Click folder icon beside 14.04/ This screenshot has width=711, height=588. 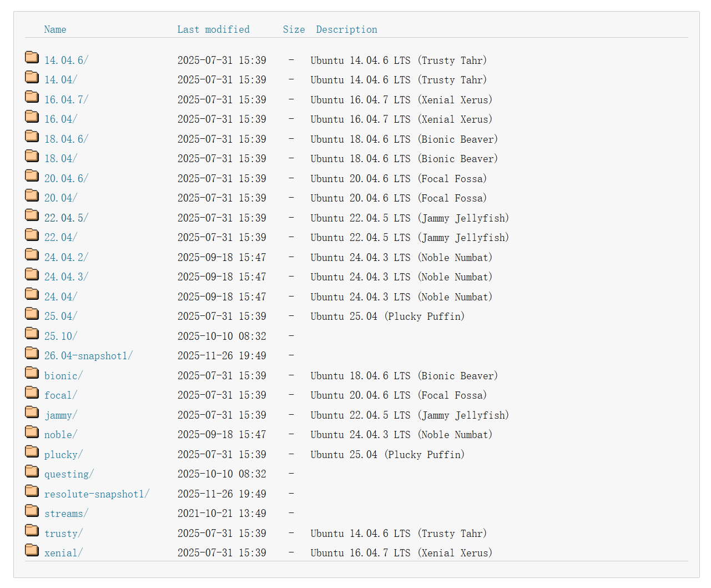tap(32, 77)
